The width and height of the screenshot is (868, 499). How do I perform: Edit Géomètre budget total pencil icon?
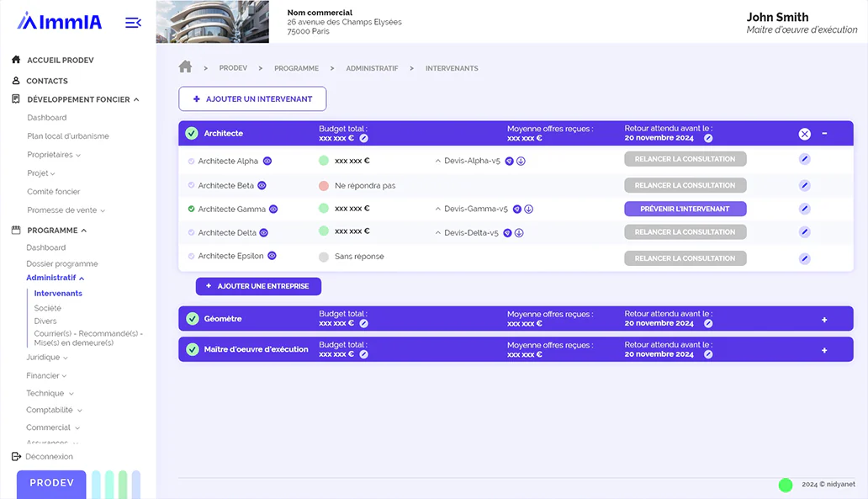click(363, 323)
